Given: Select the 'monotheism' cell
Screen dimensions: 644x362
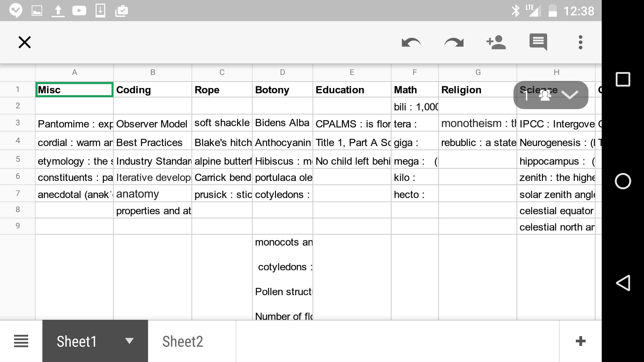Looking at the screenshot, I should coord(478,123).
